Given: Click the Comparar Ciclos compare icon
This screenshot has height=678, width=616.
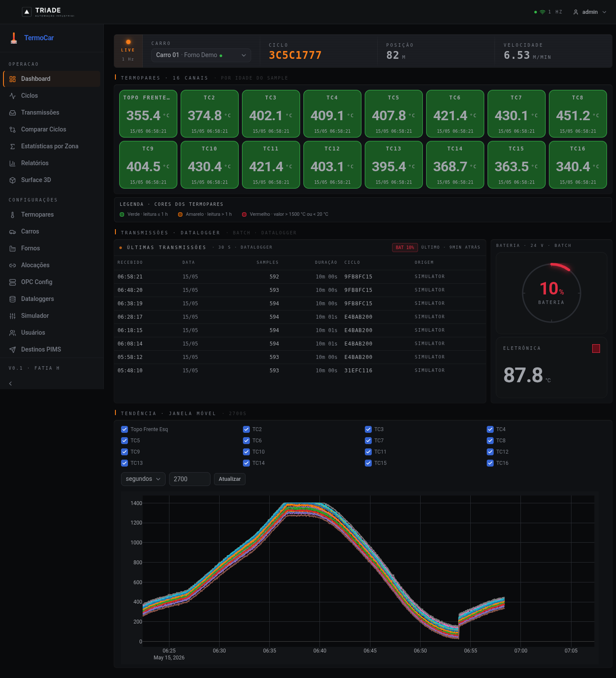Looking at the screenshot, I should [13, 129].
